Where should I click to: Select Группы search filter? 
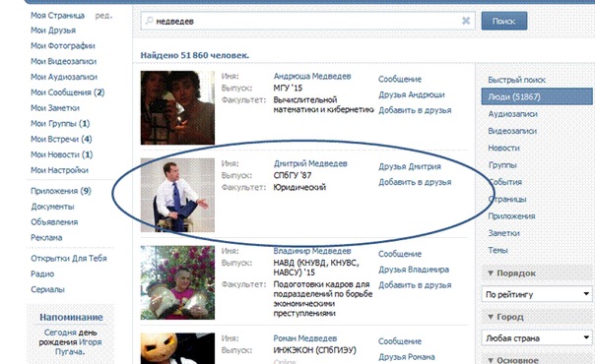502,165
